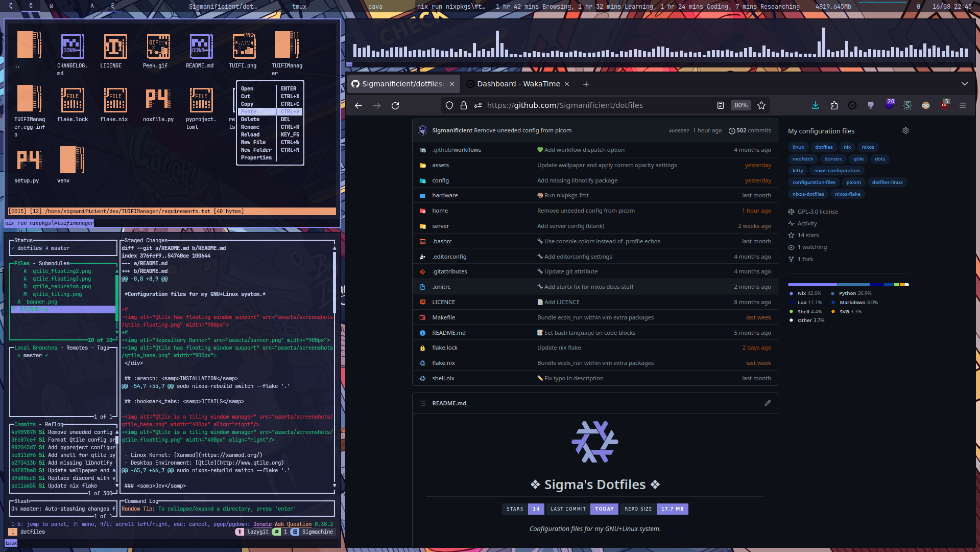980x552 pixels.
Task: Open .github/workflows folder on GitHub
Action: coord(457,150)
